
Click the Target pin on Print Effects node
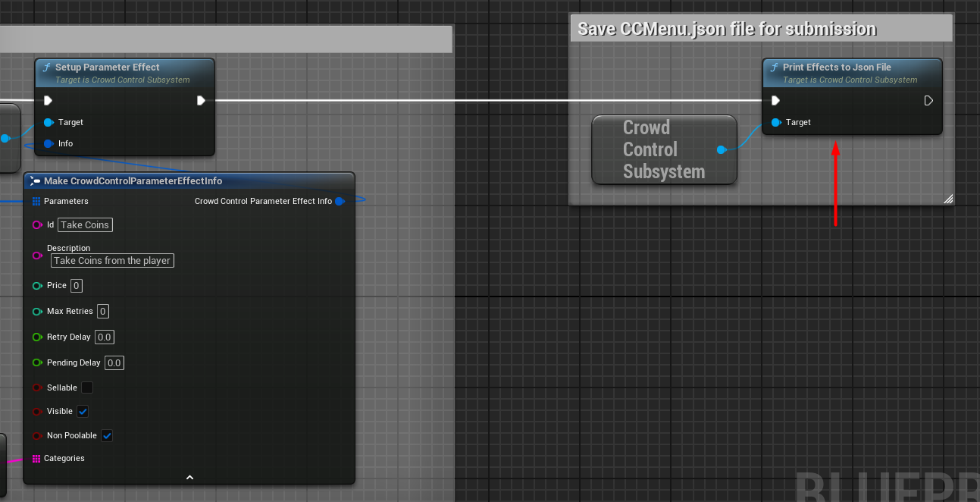click(776, 122)
